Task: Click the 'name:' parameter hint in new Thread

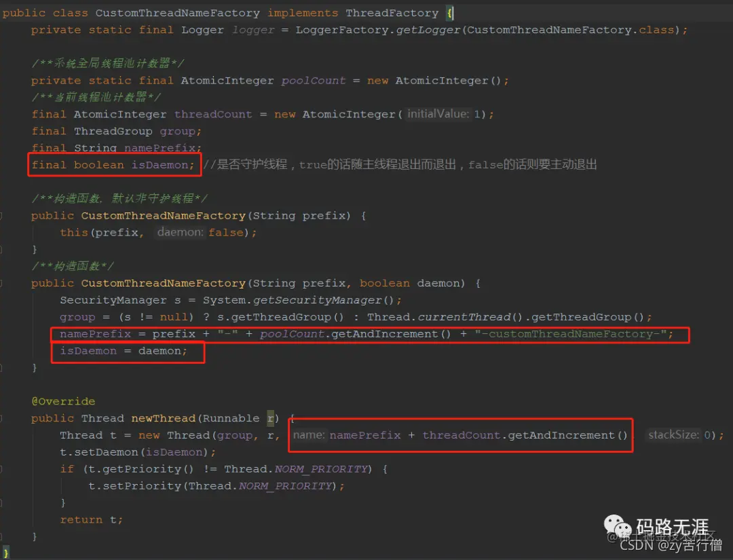Action: pyautogui.click(x=309, y=435)
